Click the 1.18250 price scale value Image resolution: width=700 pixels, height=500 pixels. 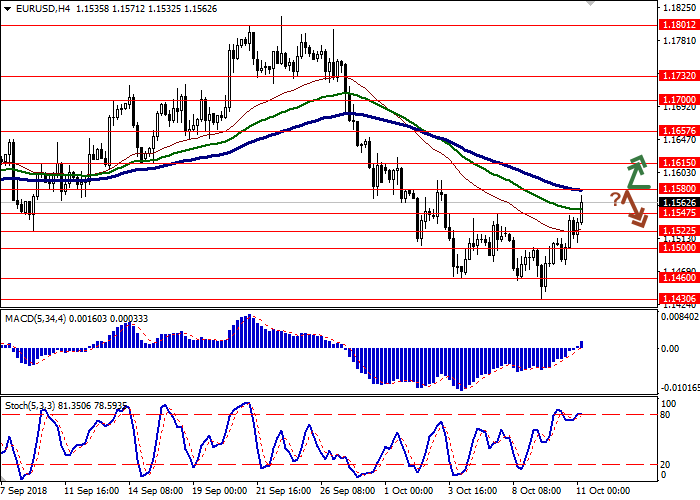[679, 8]
